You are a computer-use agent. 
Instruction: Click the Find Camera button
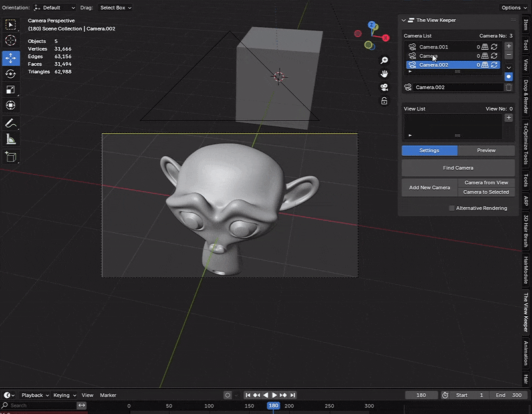tap(458, 168)
